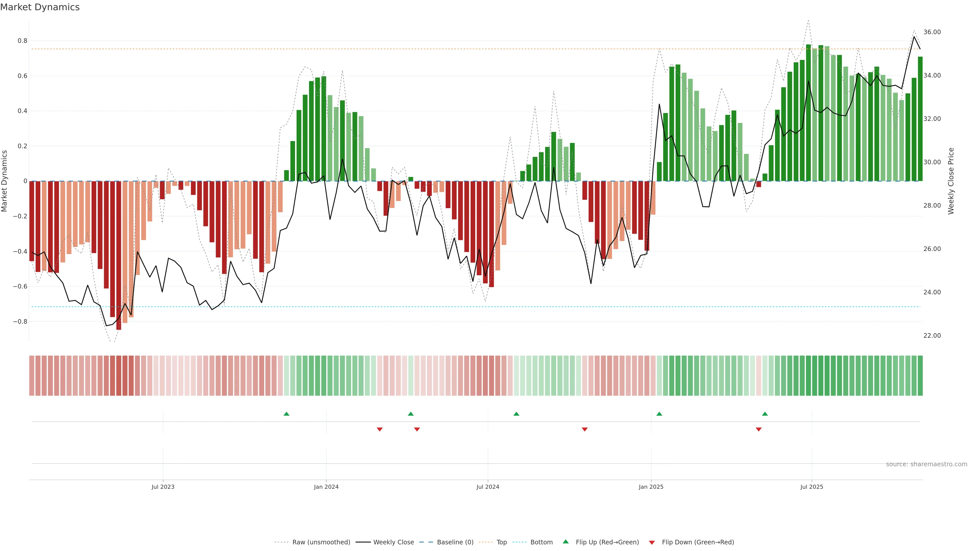The height and width of the screenshot is (551, 980).
Task: Click the green flip-up marker near Jan 2025
Action: [659, 414]
